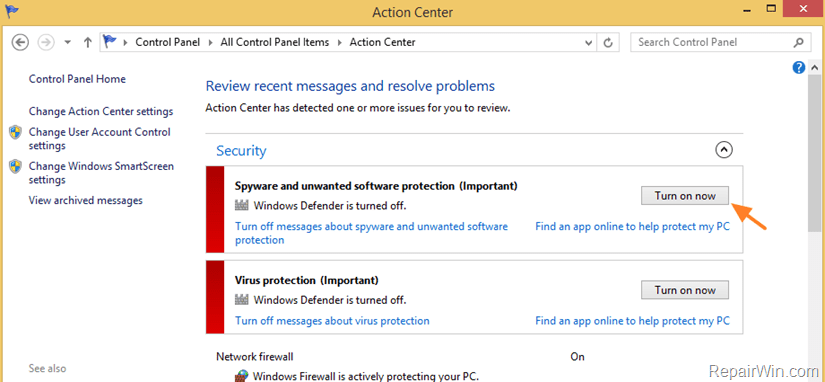The image size is (825, 382).
Task: Open the address bar history dropdown
Action: tap(589, 43)
